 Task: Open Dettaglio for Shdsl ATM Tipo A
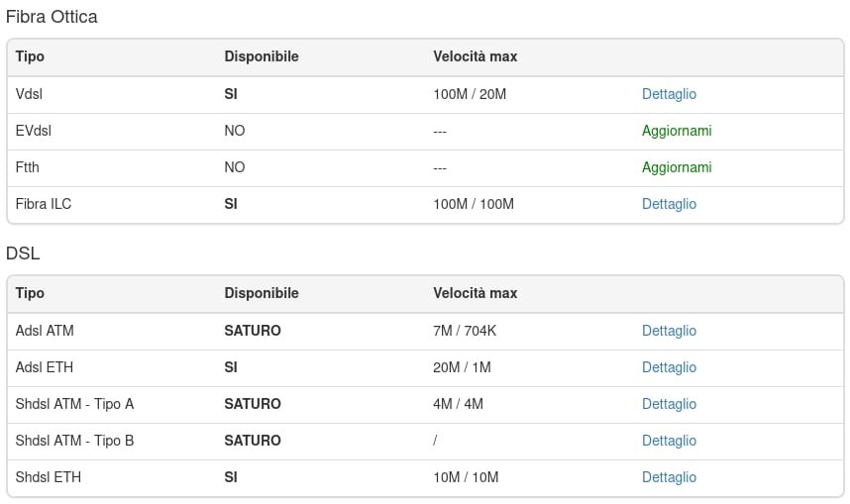669,404
